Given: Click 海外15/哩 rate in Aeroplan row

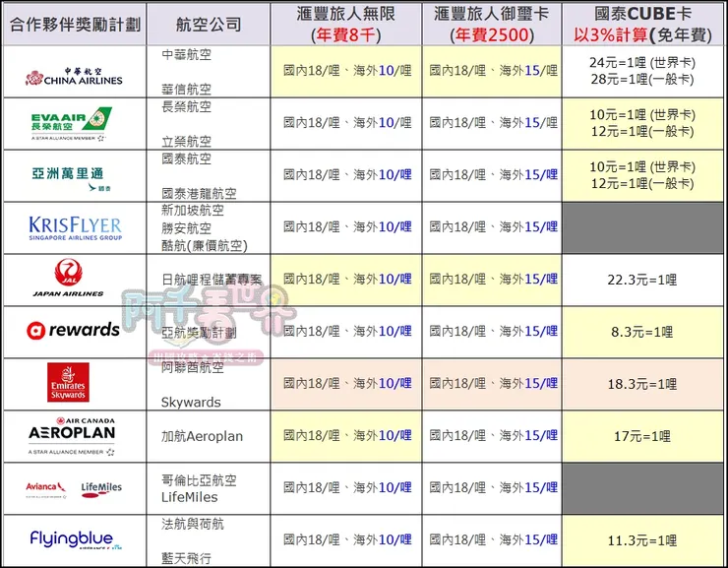Looking at the screenshot, I should [x=529, y=436].
